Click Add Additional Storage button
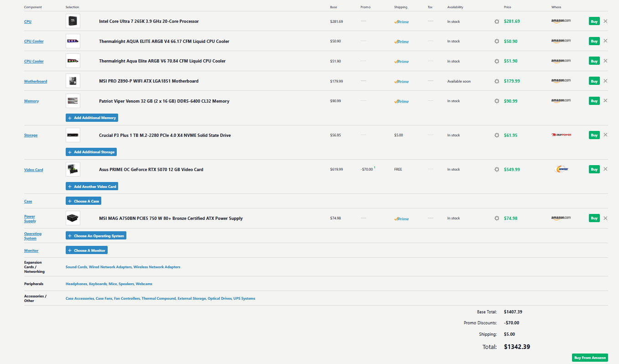 91,152
